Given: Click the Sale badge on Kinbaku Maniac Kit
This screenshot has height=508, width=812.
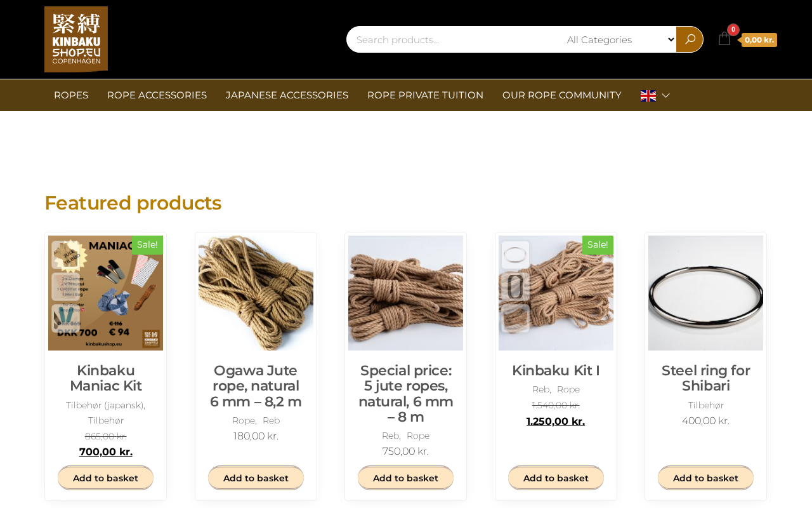Looking at the screenshot, I should (x=147, y=245).
